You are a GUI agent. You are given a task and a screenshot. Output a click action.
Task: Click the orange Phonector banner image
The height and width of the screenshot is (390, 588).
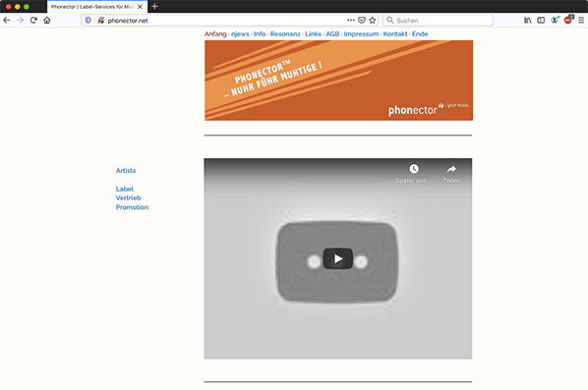(x=338, y=81)
